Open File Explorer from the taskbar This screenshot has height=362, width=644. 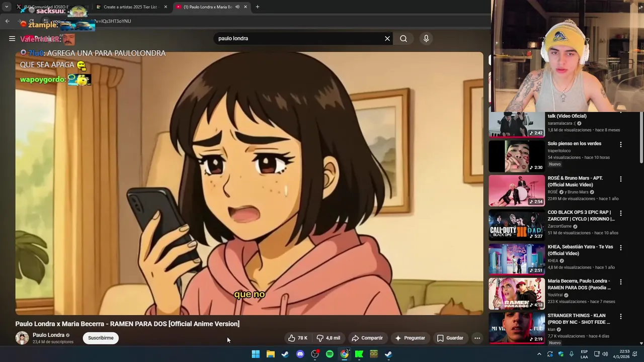270,354
